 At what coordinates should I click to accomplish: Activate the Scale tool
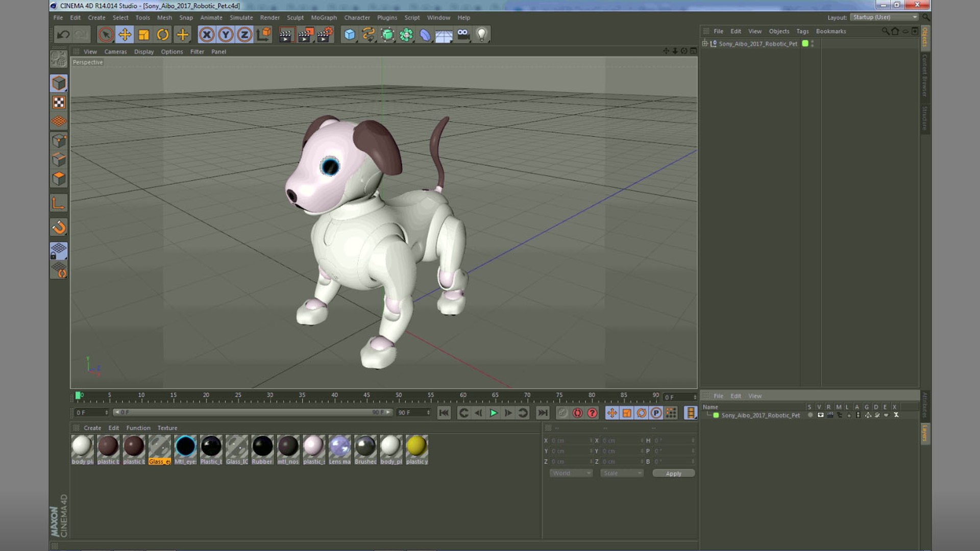[144, 35]
